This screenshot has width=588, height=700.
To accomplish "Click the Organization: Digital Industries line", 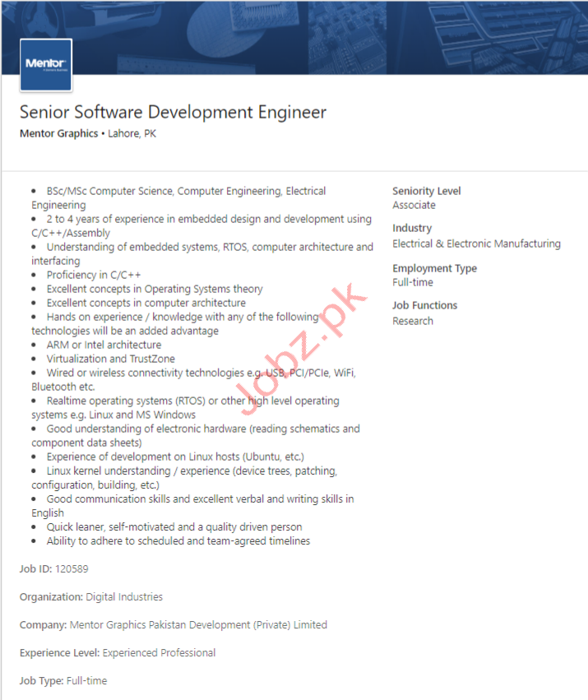I will click(91, 596).
